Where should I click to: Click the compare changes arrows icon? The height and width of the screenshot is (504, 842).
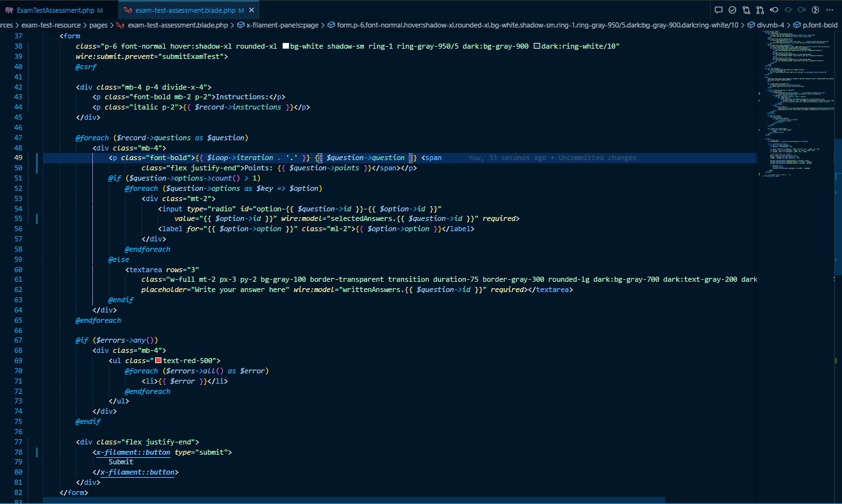(747, 10)
